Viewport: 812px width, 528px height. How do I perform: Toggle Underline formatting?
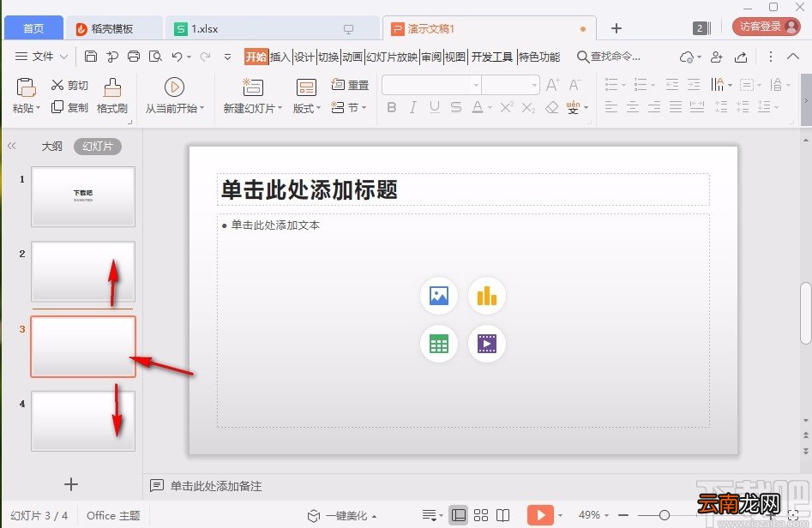(435, 107)
